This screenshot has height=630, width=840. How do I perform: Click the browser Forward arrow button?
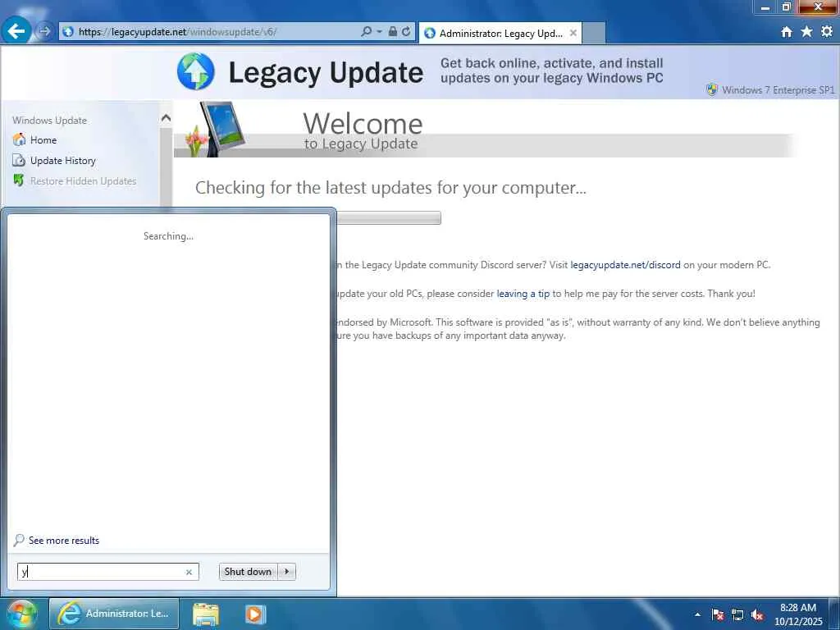[45, 32]
